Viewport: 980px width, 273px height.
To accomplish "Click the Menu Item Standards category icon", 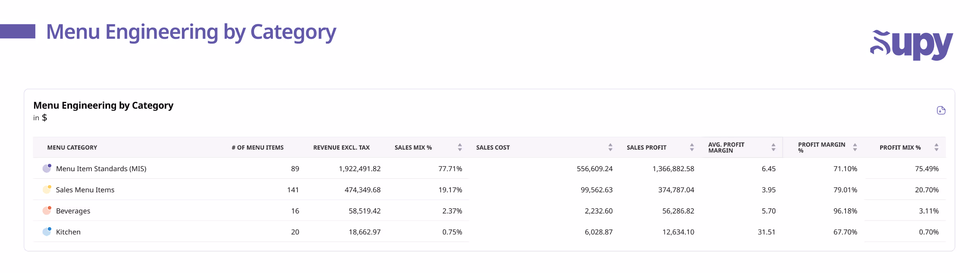I will (x=47, y=168).
